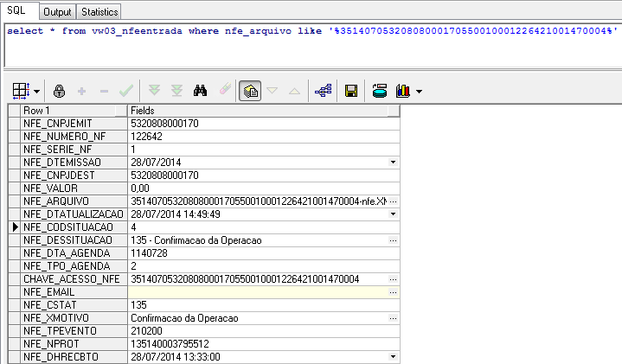This screenshot has width=622, height=364.
Task: Click inside the SQL query editor
Action: [x=313, y=46]
